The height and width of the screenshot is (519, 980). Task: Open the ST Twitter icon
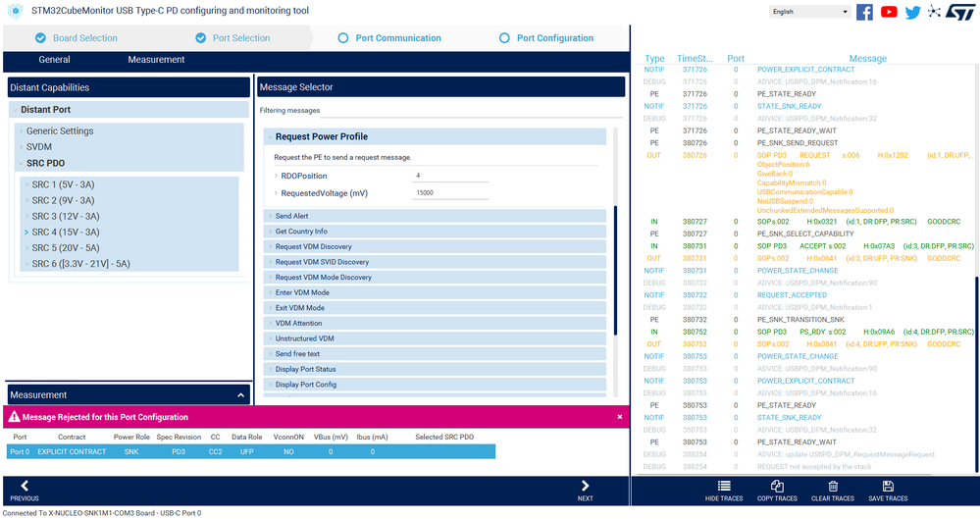click(x=912, y=12)
